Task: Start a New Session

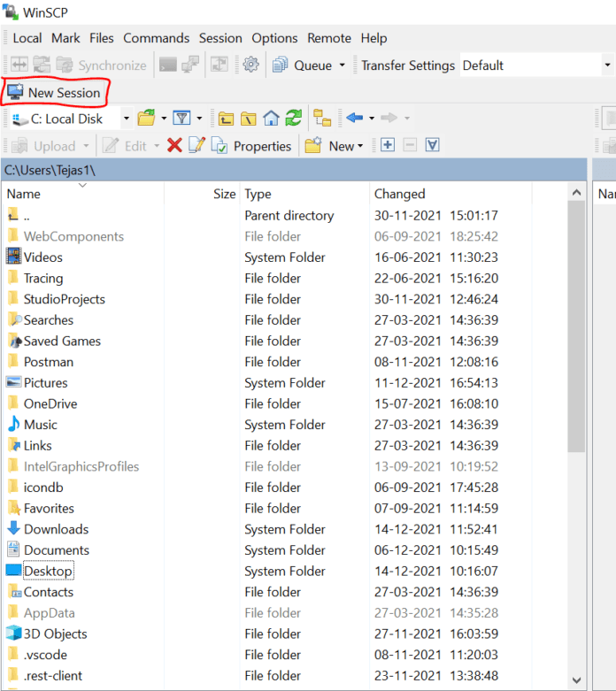Action: click(x=54, y=93)
